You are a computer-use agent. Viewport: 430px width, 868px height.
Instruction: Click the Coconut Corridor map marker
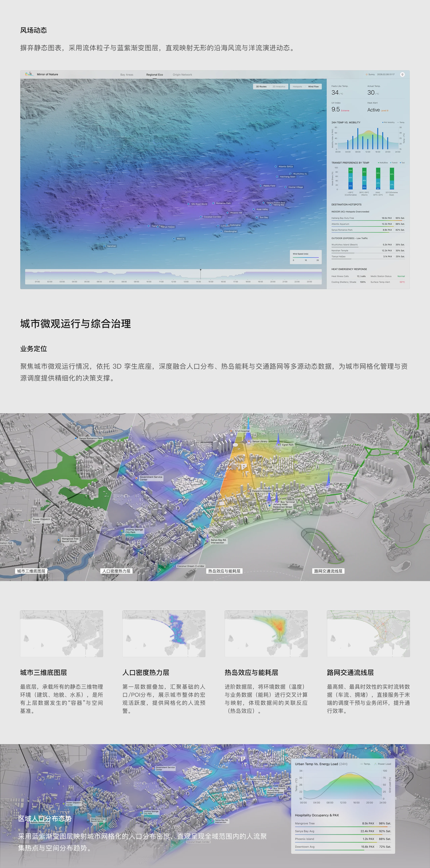pos(201,217)
